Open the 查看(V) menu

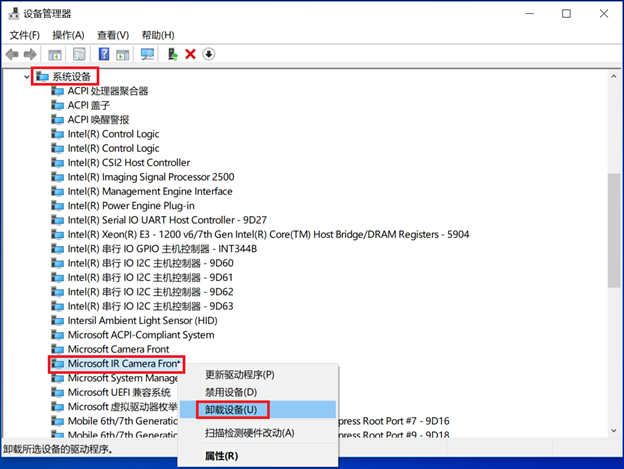(x=113, y=35)
